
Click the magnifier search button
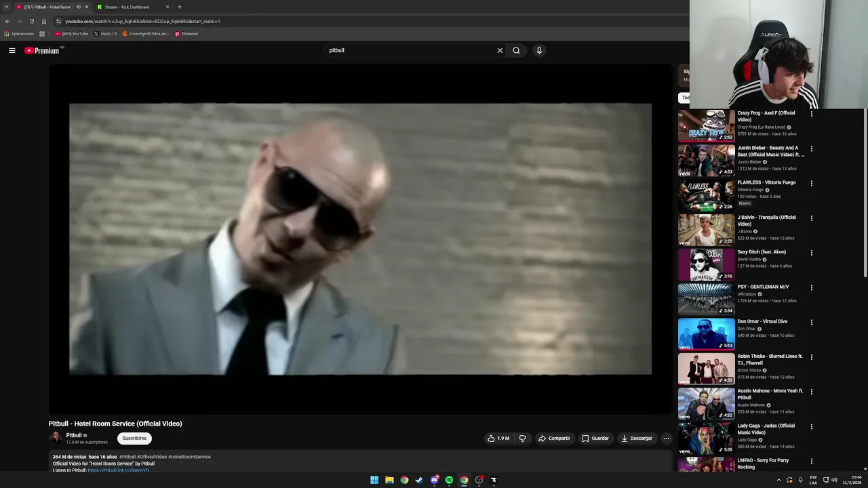point(516,50)
